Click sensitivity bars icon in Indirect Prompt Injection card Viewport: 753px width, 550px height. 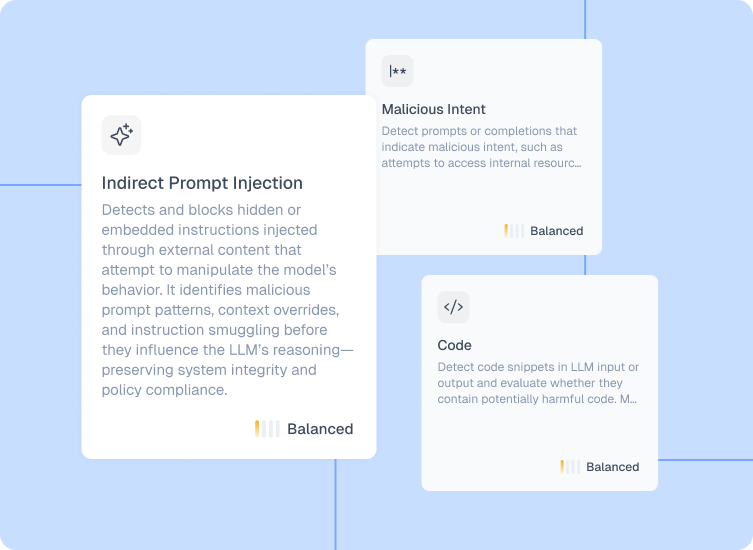point(266,429)
